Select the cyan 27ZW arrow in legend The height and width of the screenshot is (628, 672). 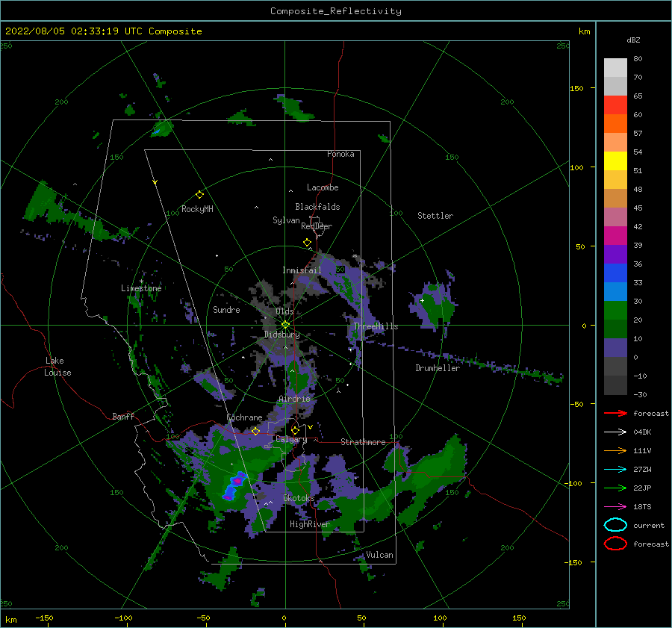click(x=615, y=470)
